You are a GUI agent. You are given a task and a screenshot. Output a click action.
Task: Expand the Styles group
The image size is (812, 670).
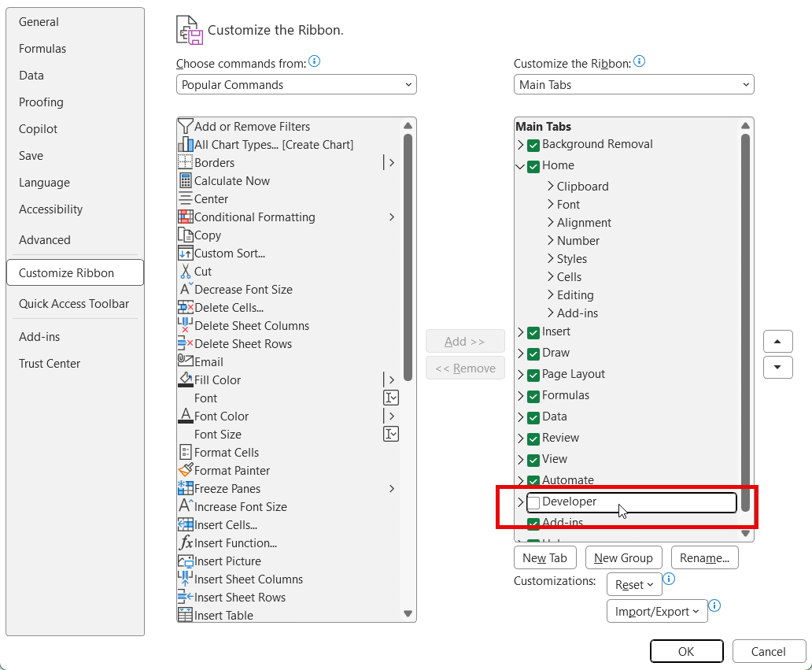coord(551,258)
